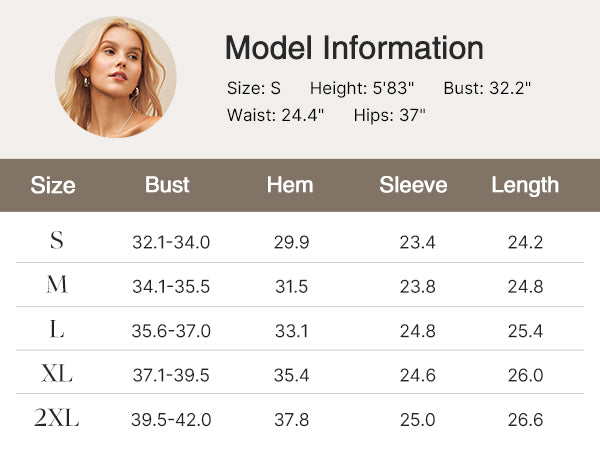Click hem value 31.5 for size M
This screenshot has height=450, width=600.
pyautogui.click(x=291, y=287)
